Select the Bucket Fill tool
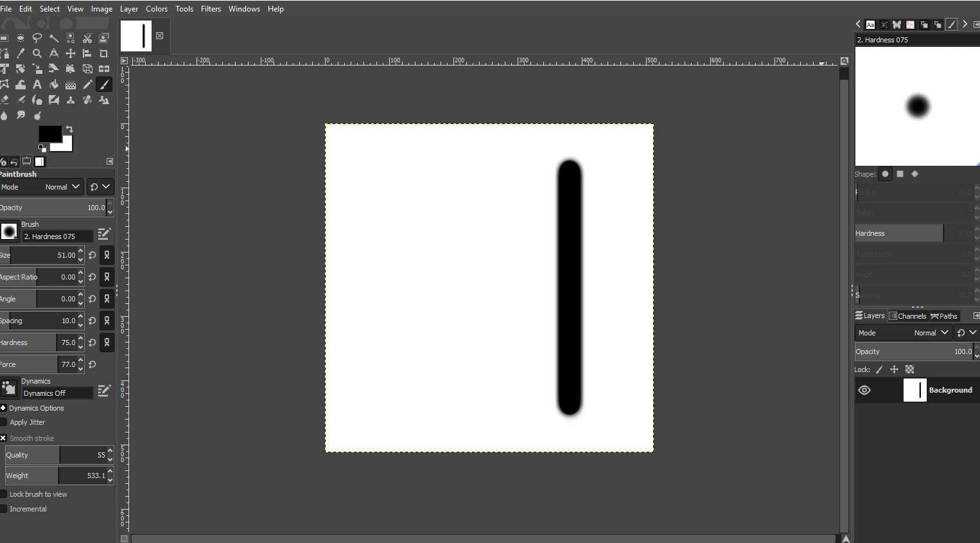This screenshot has width=980, height=543. 54,84
